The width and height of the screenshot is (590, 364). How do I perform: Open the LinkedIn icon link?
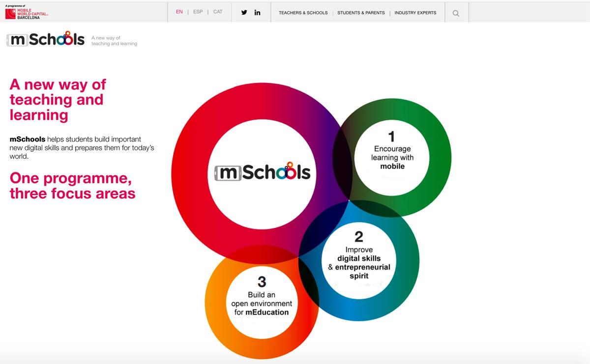point(257,12)
